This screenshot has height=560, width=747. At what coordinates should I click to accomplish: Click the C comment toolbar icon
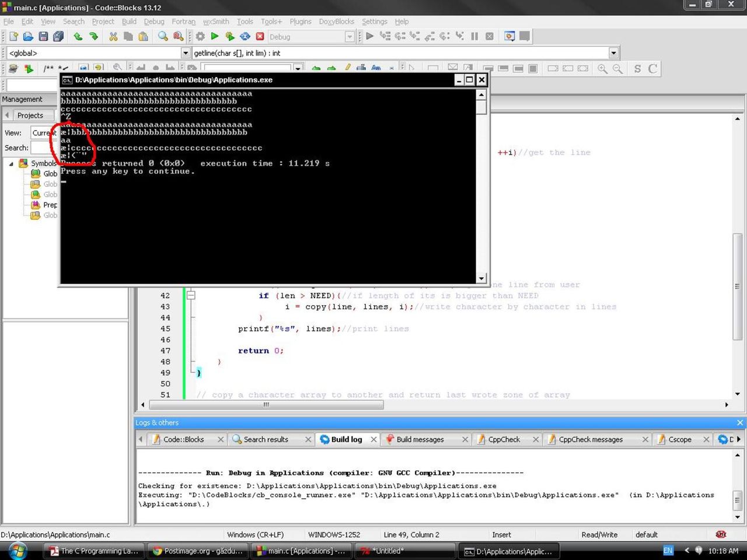(x=652, y=69)
